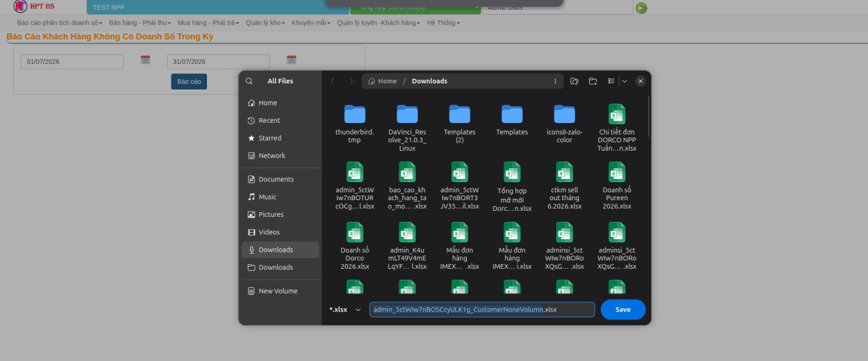Close the file dialog with the X button
Screen dimensions: 868x361
[x=640, y=81]
